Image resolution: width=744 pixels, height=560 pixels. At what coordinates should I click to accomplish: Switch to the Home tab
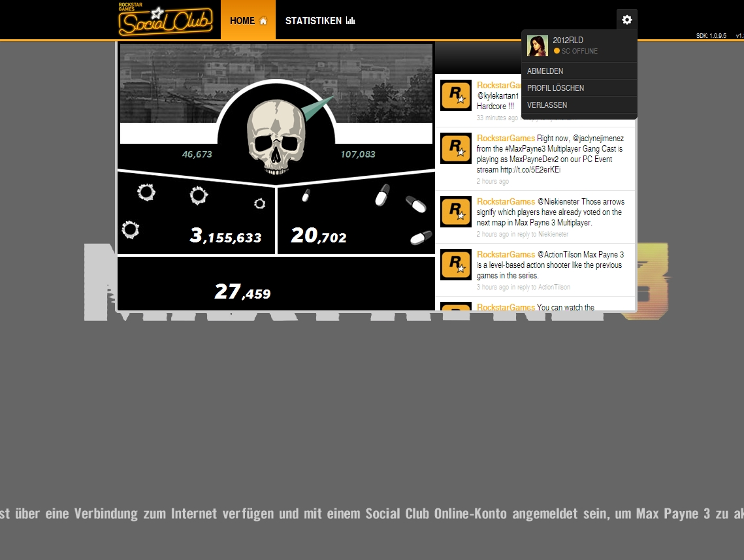[x=248, y=20]
